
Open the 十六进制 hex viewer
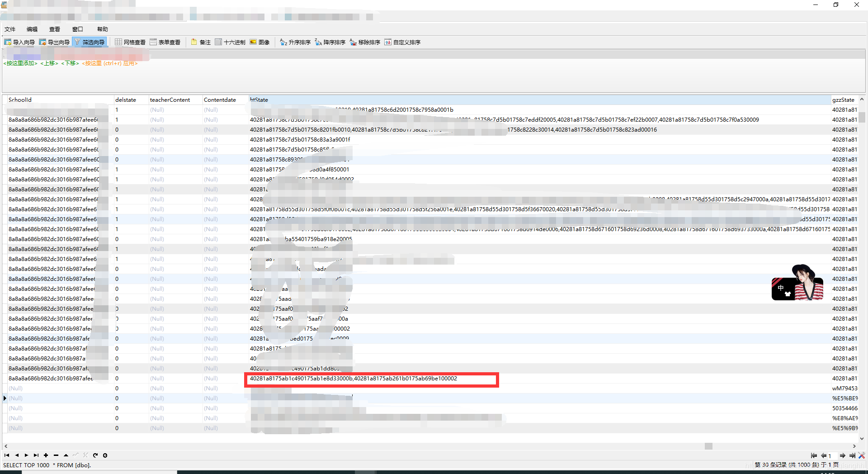pyautogui.click(x=230, y=42)
